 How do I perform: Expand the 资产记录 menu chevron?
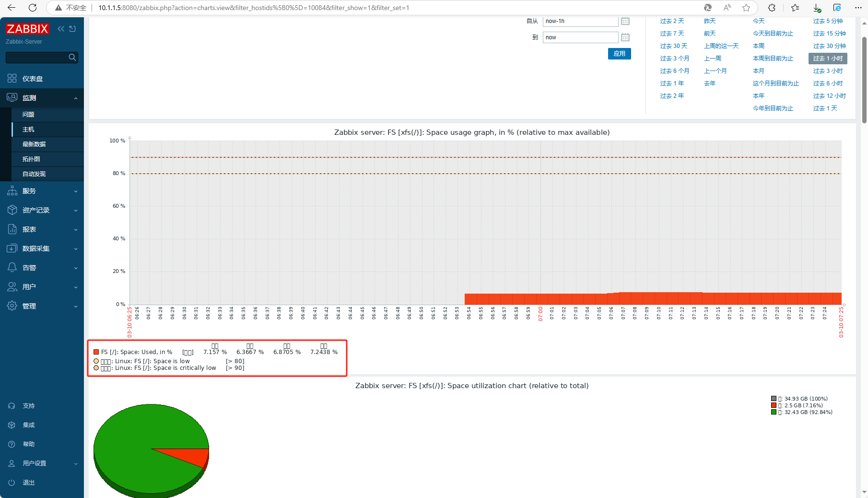point(76,211)
